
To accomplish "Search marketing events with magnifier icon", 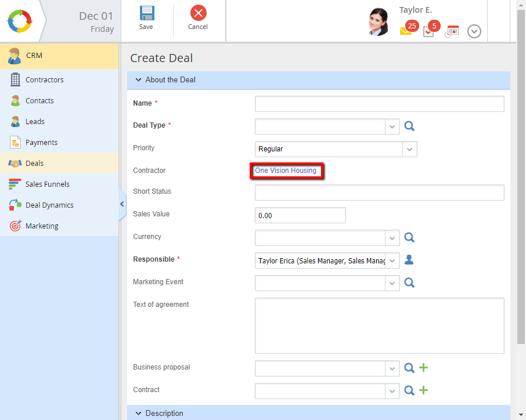I will [x=409, y=283].
